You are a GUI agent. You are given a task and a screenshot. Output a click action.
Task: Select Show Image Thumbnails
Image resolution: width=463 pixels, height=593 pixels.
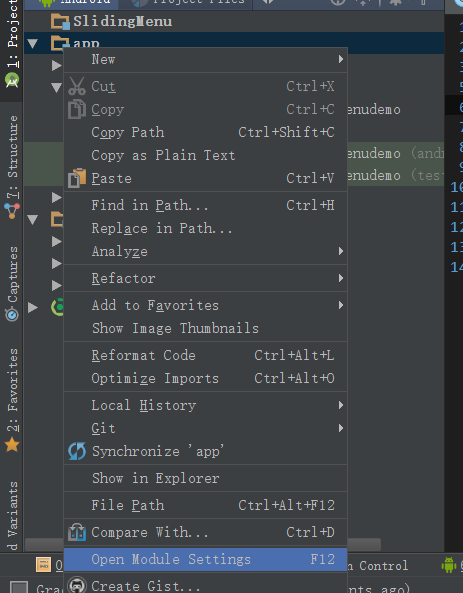click(x=205, y=328)
